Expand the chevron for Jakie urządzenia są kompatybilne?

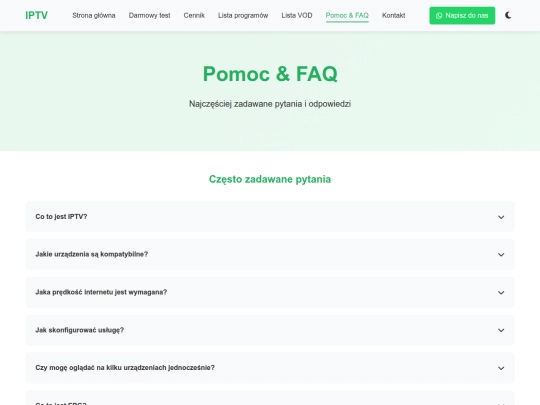pos(501,255)
